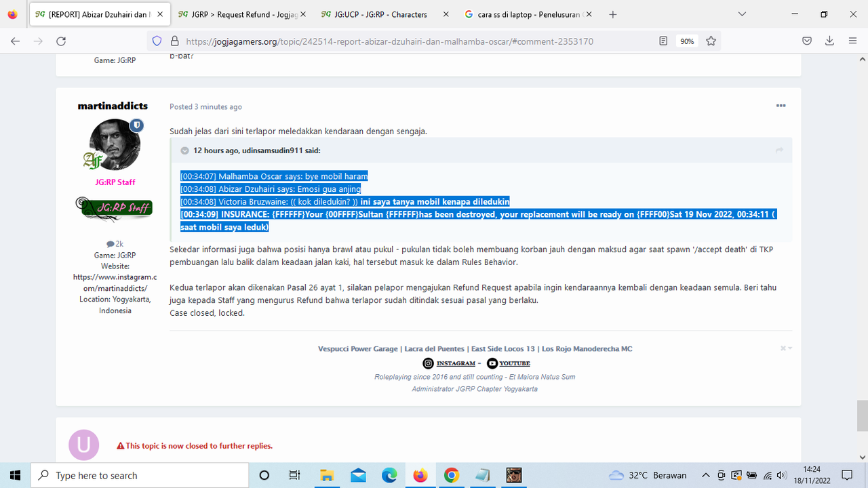Open the volume speaker tray icon
This screenshot has height=488, width=868.
(783, 475)
